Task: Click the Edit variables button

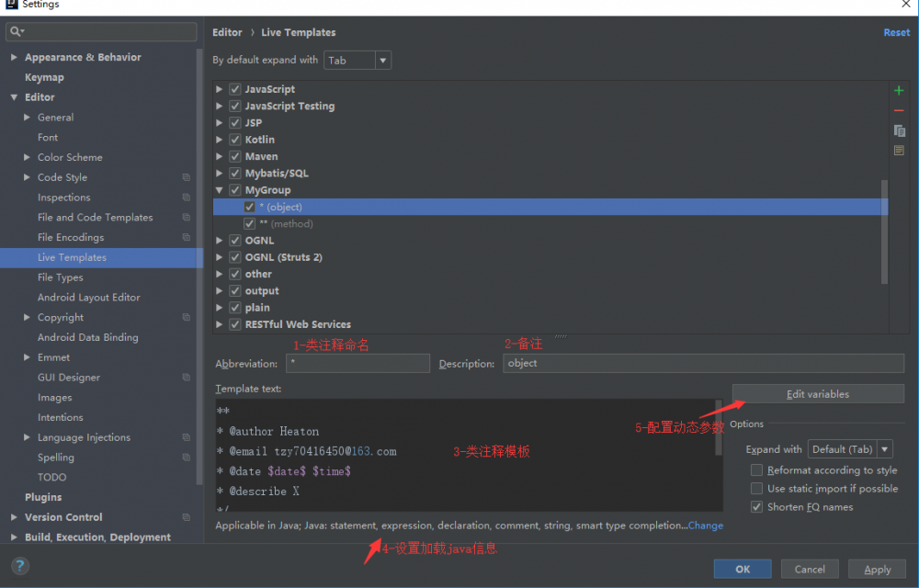Action: pos(817,393)
